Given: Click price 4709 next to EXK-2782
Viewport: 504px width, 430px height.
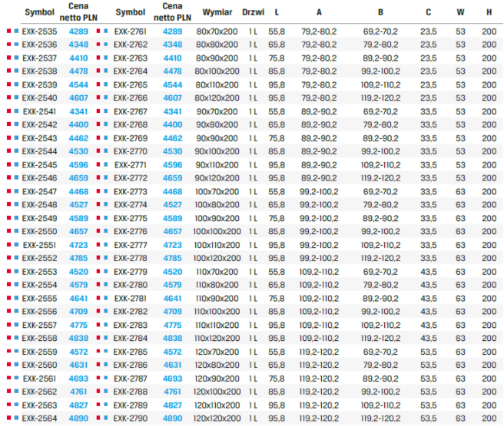Looking at the screenshot, I should [x=173, y=312].
